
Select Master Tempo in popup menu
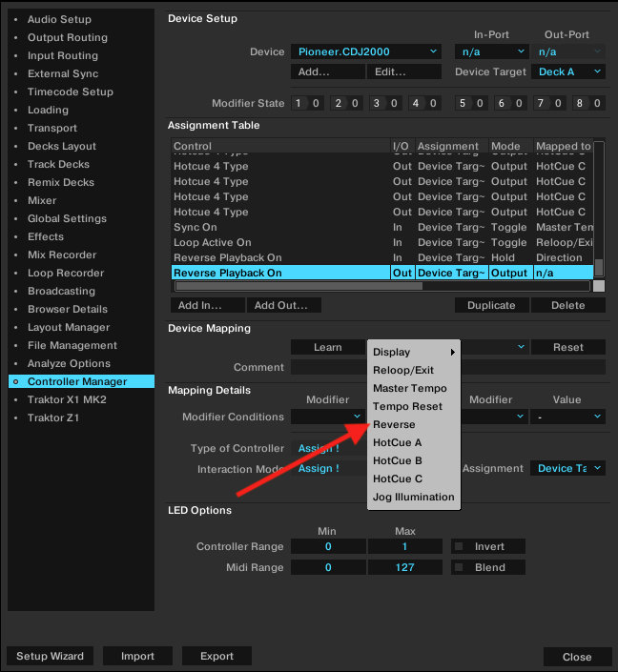pos(409,389)
